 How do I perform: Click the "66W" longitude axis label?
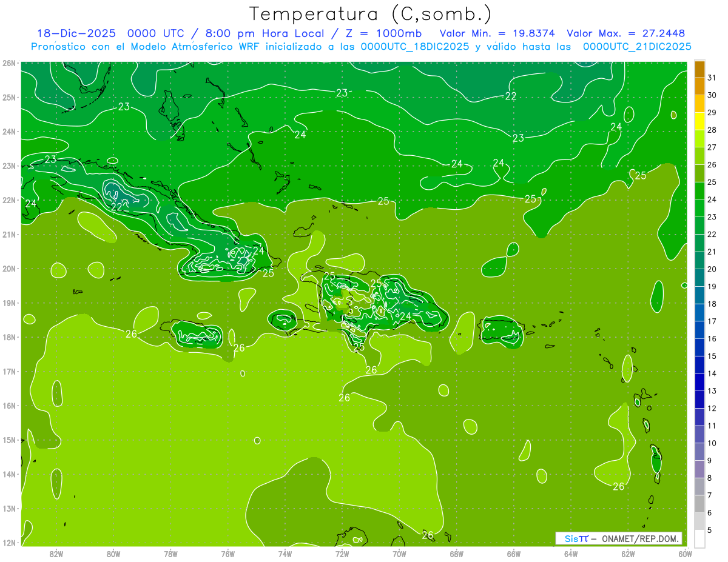pos(513,553)
